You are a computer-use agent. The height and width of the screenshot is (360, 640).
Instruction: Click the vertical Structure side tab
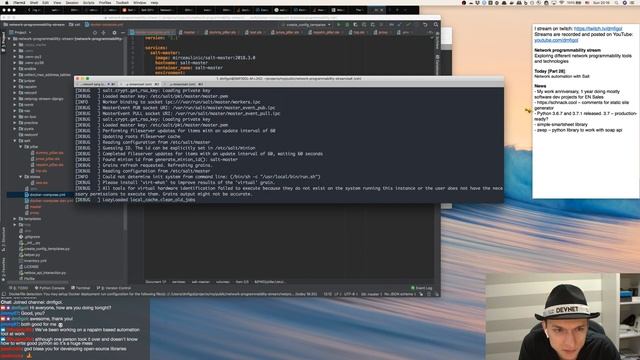[3, 239]
